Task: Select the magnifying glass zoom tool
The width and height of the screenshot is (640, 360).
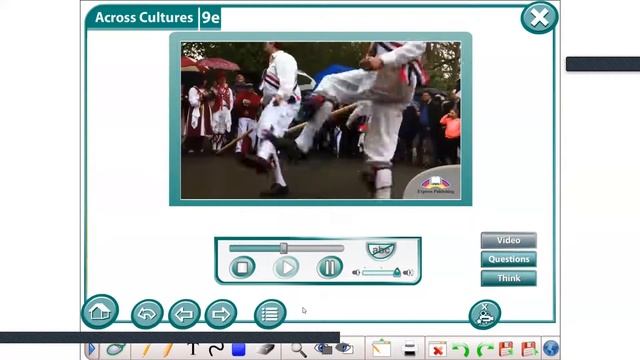Action: 299,350
